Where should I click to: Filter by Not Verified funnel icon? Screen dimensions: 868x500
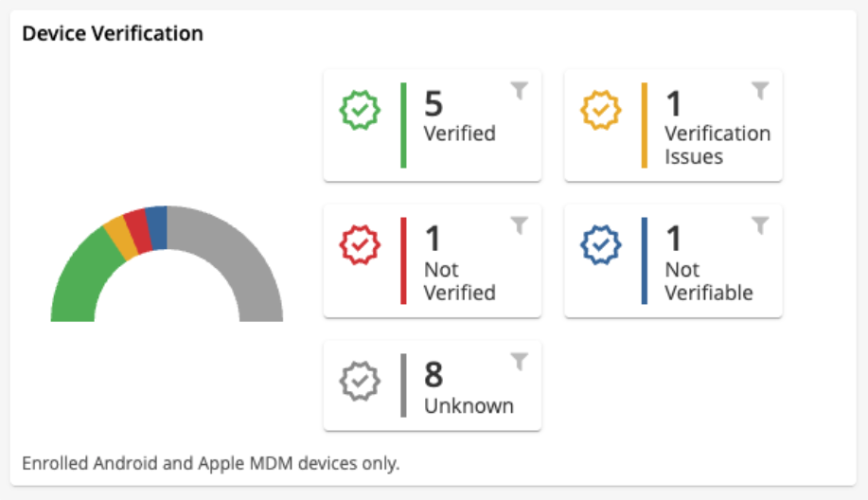pos(519,225)
